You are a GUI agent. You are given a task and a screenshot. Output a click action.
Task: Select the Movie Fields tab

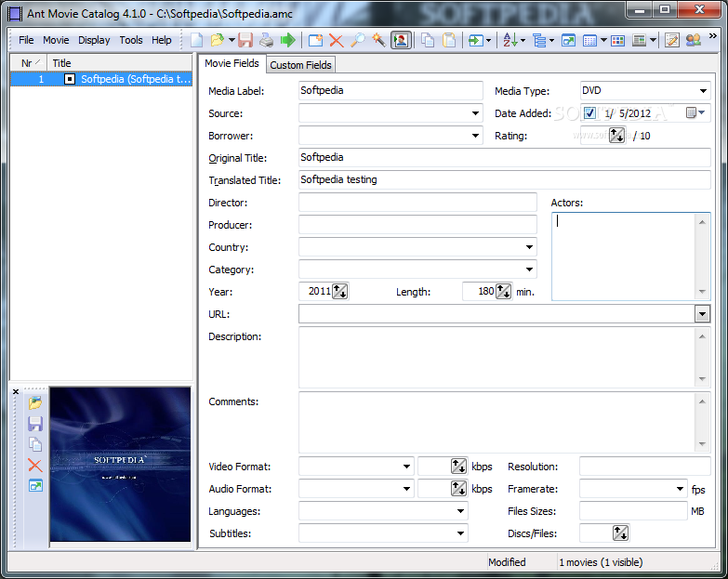pyautogui.click(x=232, y=63)
